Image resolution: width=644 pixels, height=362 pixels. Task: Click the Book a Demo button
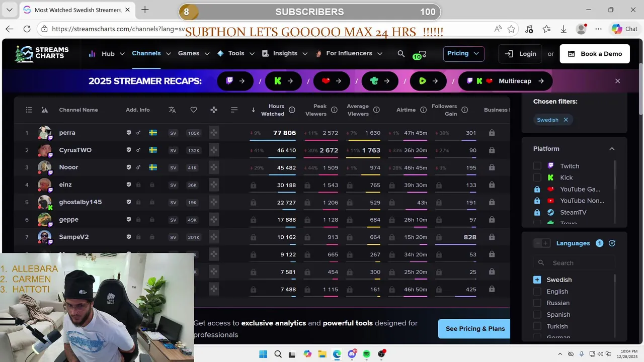595,54
